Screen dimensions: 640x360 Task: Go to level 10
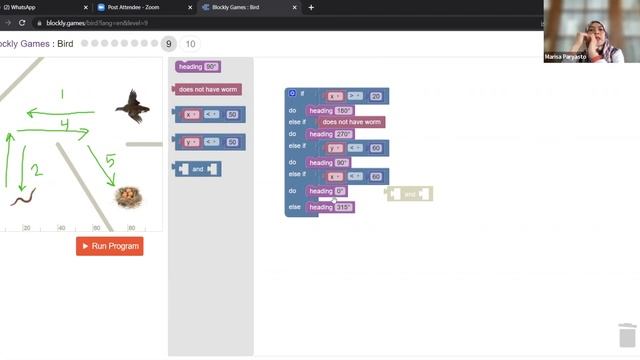pyautogui.click(x=190, y=44)
